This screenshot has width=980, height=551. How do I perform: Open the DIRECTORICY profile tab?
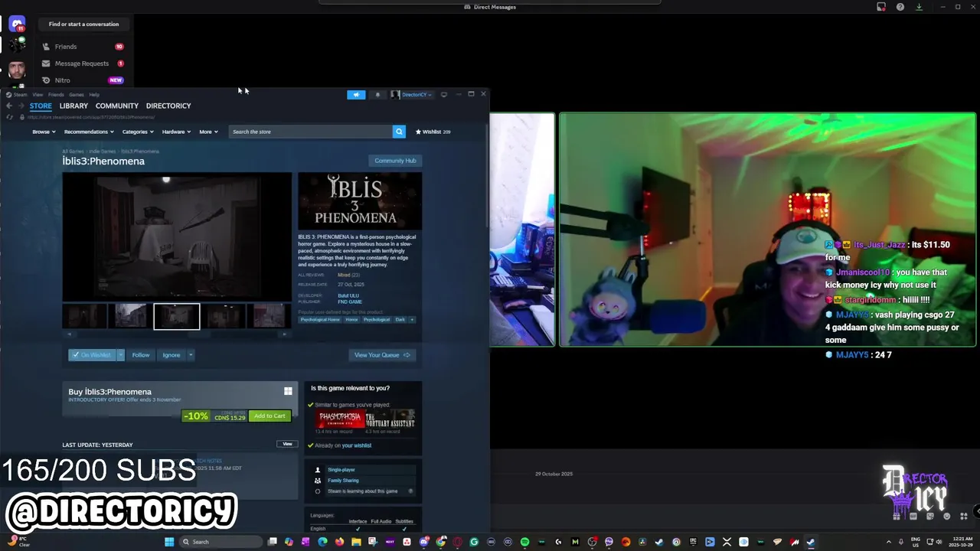click(x=168, y=106)
